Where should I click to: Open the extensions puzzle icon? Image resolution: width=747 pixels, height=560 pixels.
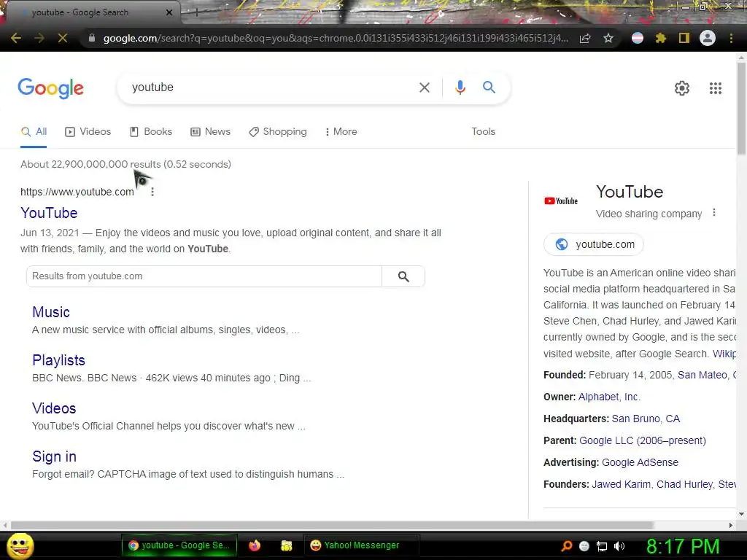coord(661,38)
